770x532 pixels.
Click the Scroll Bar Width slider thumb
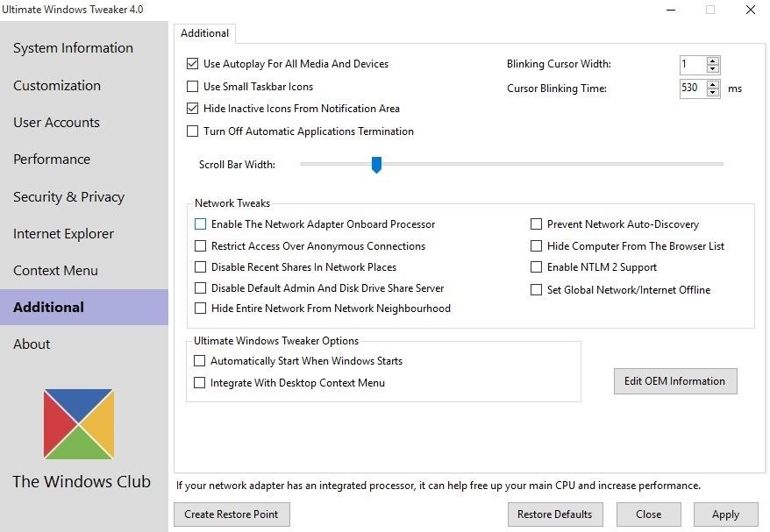pyautogui.click(x=376, y=165)
